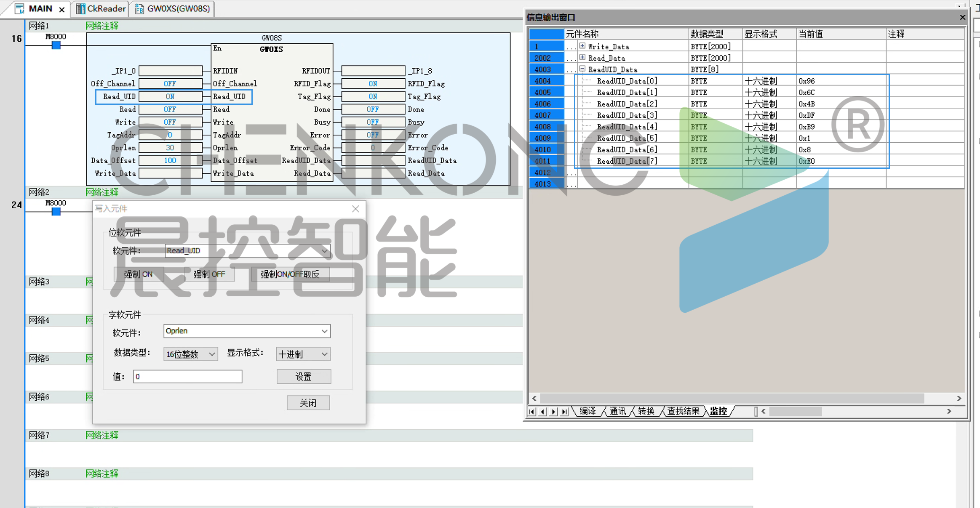Open the bit device Read_UID dropdown
The height and width of the screenshot is (508, 980).
[324, 251]
